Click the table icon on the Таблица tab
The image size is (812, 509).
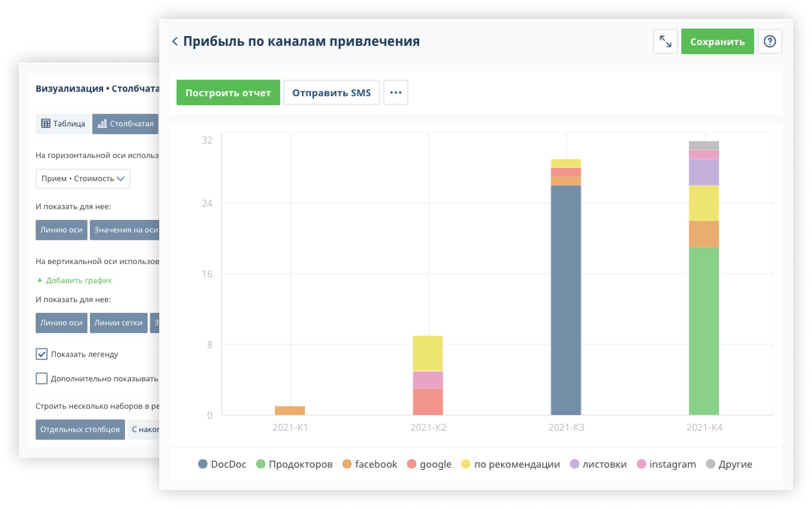[x=45, y=123]
